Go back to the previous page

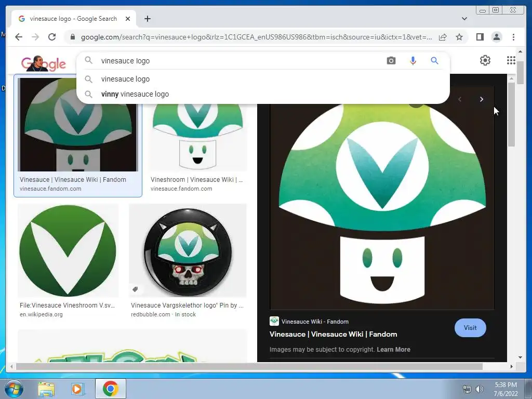(19, 37)
